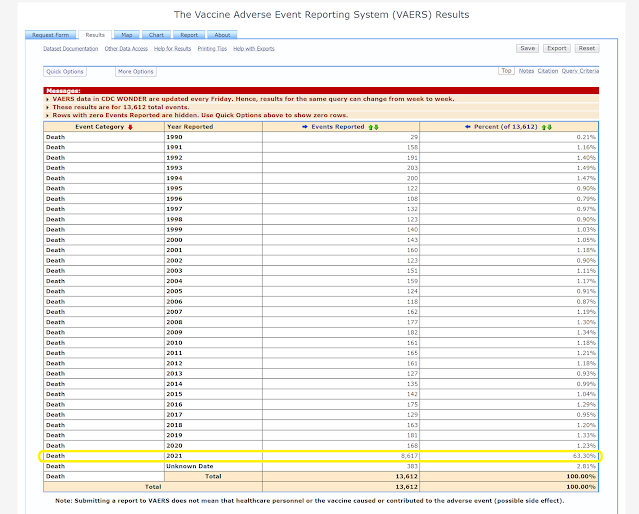Open the Chart tab
639x514 pixels.
pos(156,35)
